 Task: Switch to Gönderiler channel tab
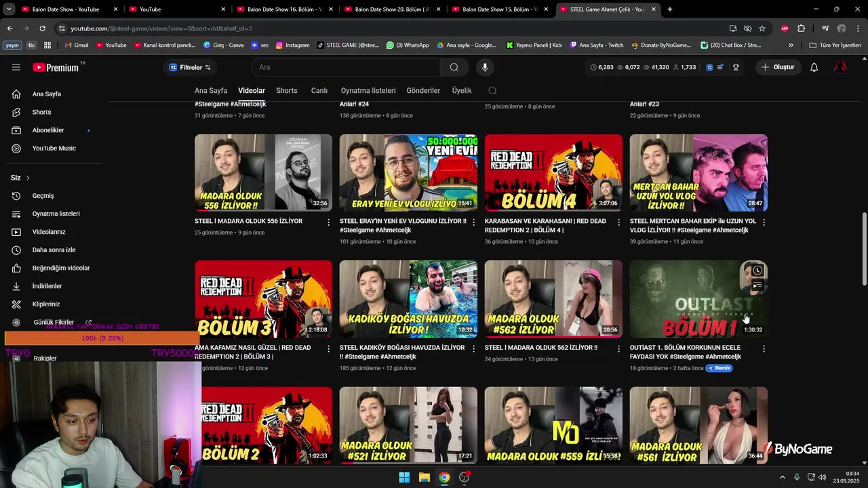click(423, 91)
